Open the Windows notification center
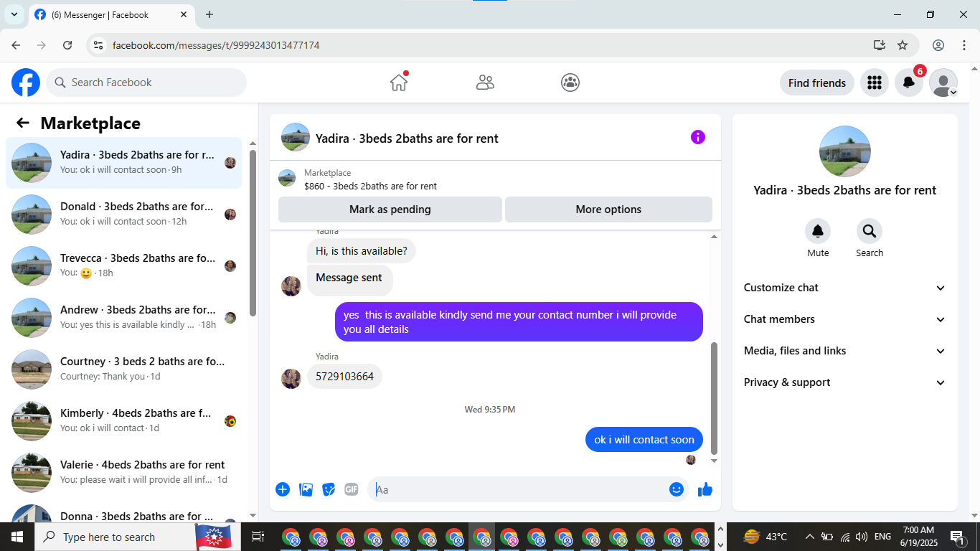 (958, 537)
